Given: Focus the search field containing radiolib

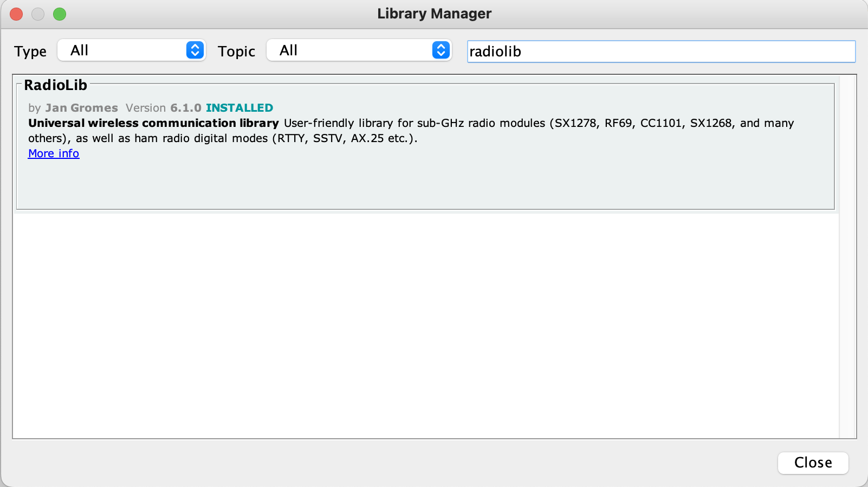Looking at the screenshot, I should (661, 52).
